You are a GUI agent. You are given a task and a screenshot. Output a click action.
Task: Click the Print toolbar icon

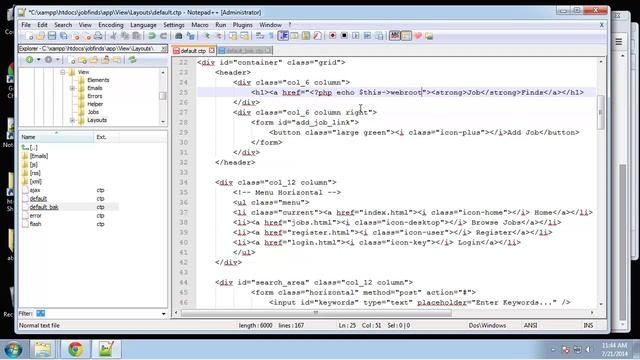click(98, 36)
